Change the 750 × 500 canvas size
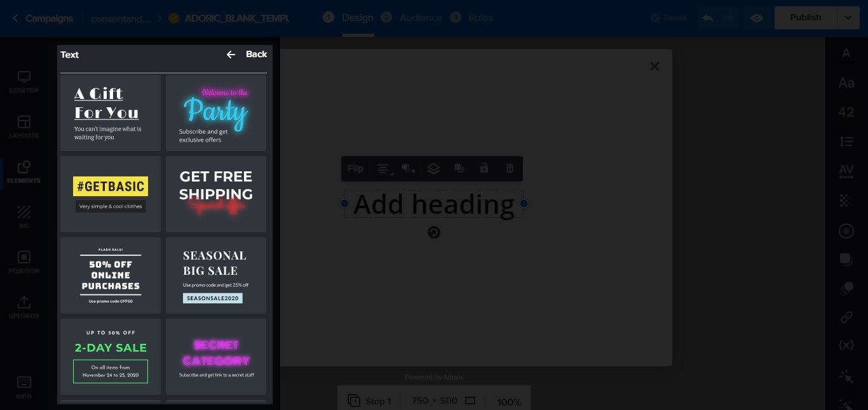Screen dimensions: 868x410 click(x=444, y=401)
